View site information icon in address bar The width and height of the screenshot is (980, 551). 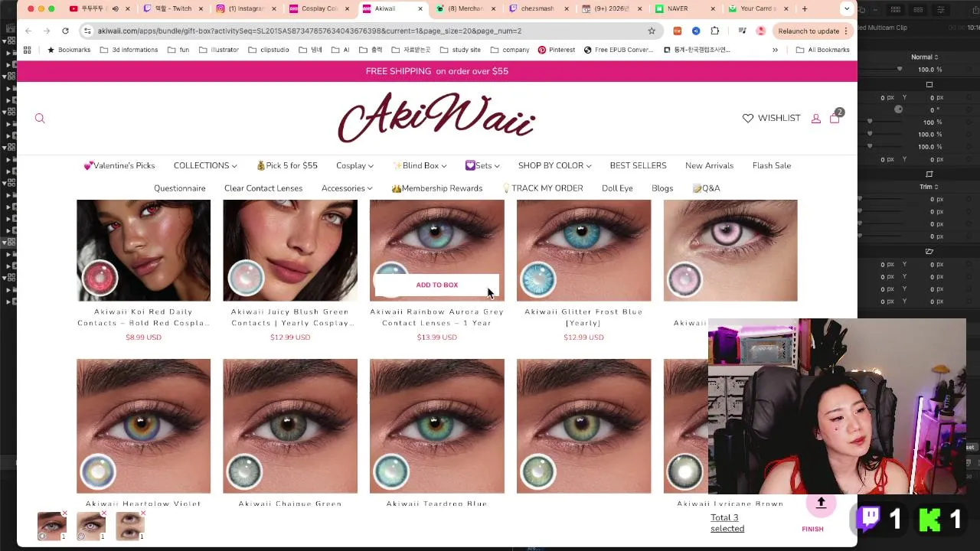[87, 31]
